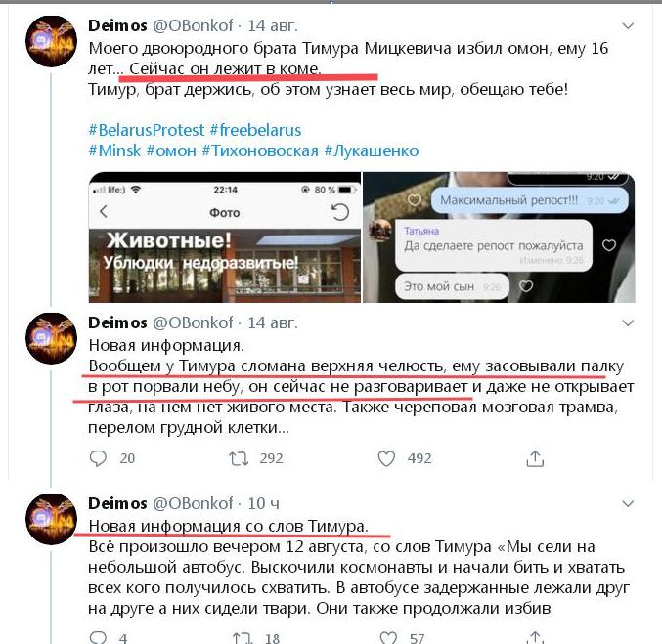The width and height of the screenshot is (662, 644).
Task: Like the tweet with 492 likes
Action: [x=386, y=458]
